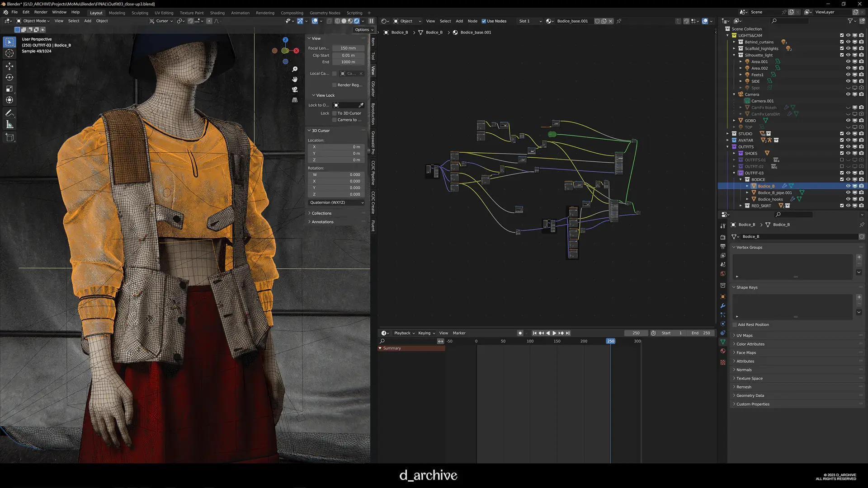Image resolution: width=868 pixels, height=488 pixels.
Task: Expand the UV Maps panel
Action: tap(744, 336)
